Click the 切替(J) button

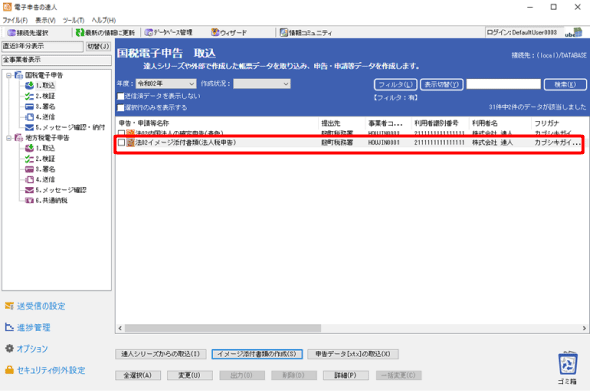pos(99,46)
